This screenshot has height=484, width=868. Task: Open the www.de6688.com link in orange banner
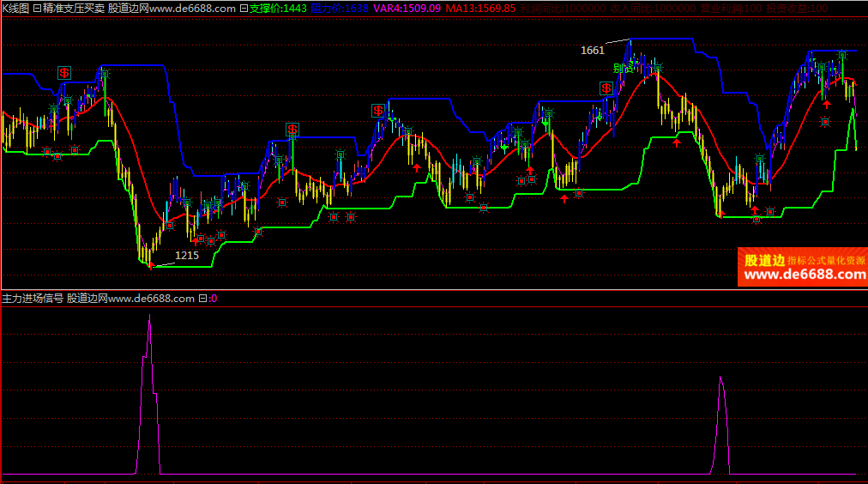click(x=805, y=275)
